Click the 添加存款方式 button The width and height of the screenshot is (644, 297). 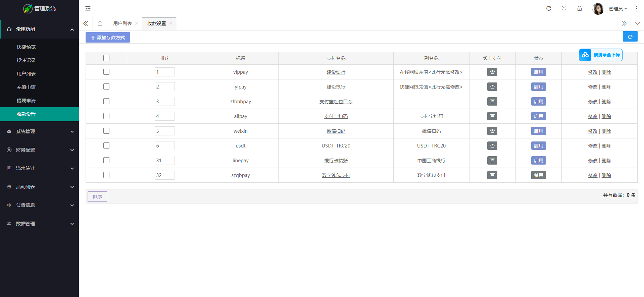click(x=108, y=38)
